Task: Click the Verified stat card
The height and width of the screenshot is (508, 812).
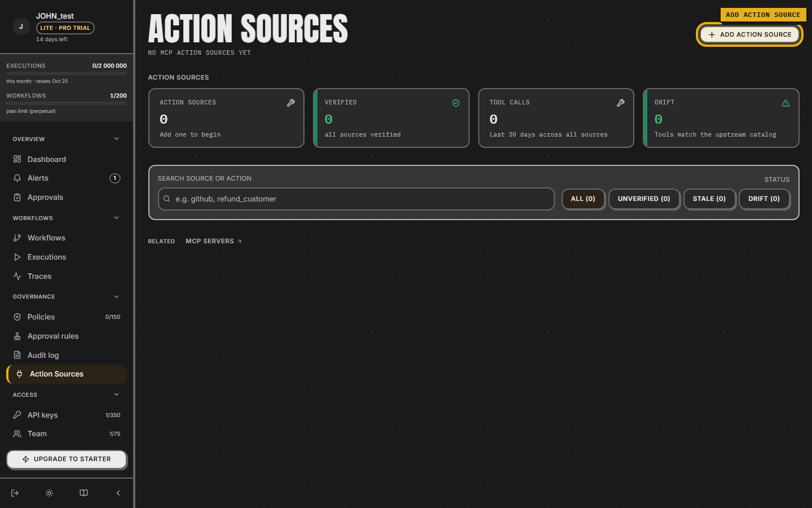Action: pyautogui.click(x=391, y=118)
